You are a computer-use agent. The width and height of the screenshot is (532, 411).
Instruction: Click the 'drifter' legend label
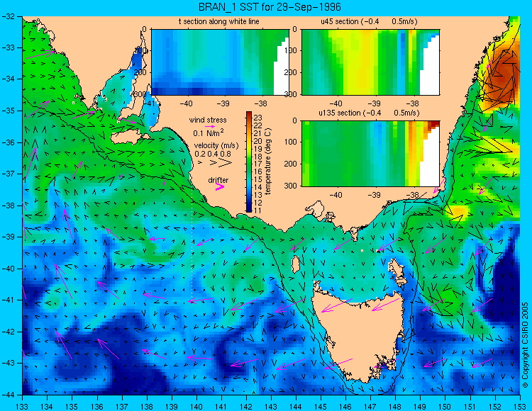(218, 180)
